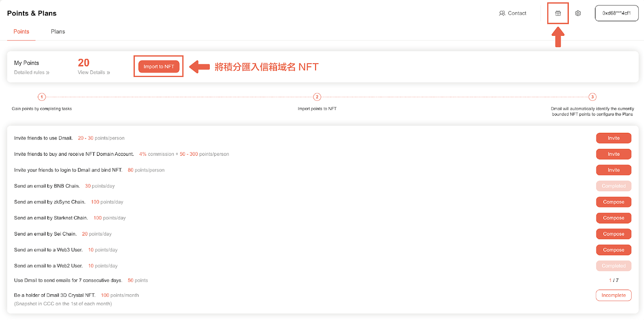Click Invite for login and bind NFT row
This screenshot has width=644, height=320.
point(613,170)
